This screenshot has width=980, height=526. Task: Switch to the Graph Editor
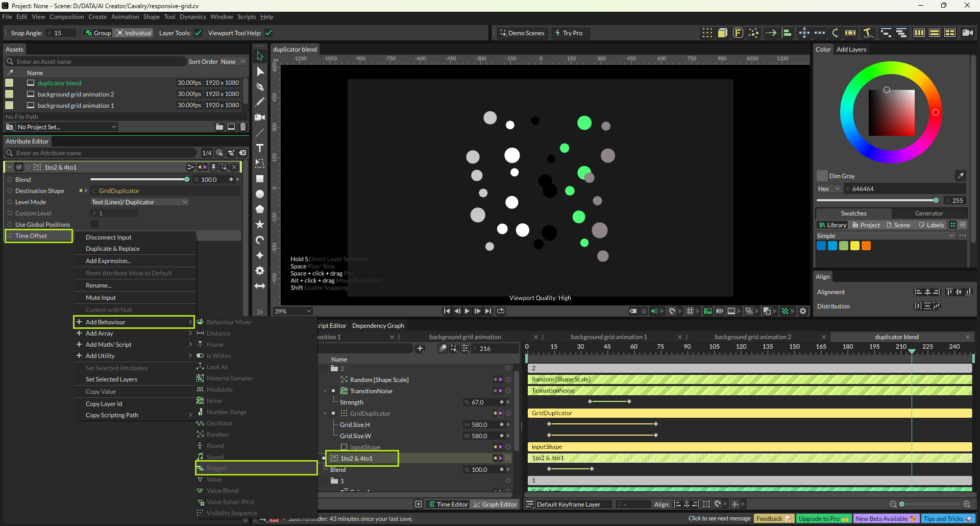495,505
